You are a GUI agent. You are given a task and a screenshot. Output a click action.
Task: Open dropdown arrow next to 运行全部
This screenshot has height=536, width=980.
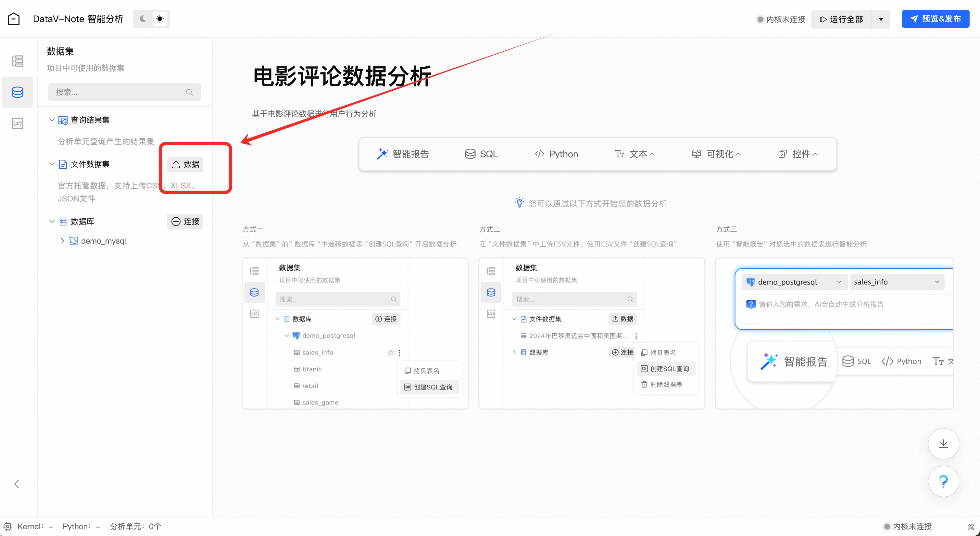[881, 19]
